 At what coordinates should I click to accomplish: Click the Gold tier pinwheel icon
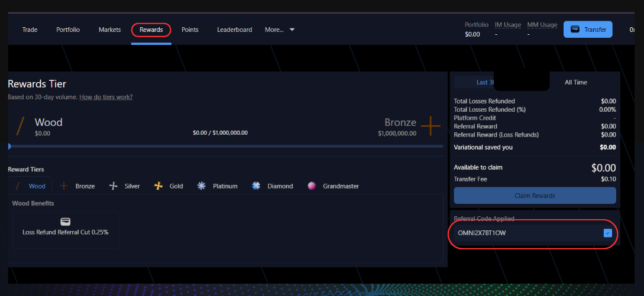[x=158, y=186]
